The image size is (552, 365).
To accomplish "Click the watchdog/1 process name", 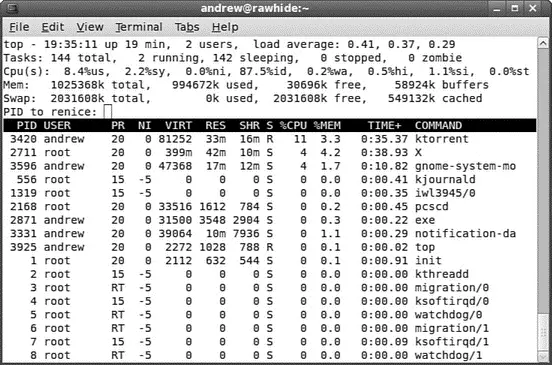I will coord(448,355).
